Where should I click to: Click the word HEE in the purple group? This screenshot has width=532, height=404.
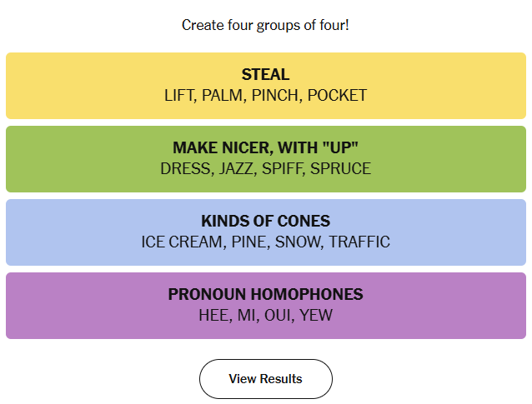(213, 315)
